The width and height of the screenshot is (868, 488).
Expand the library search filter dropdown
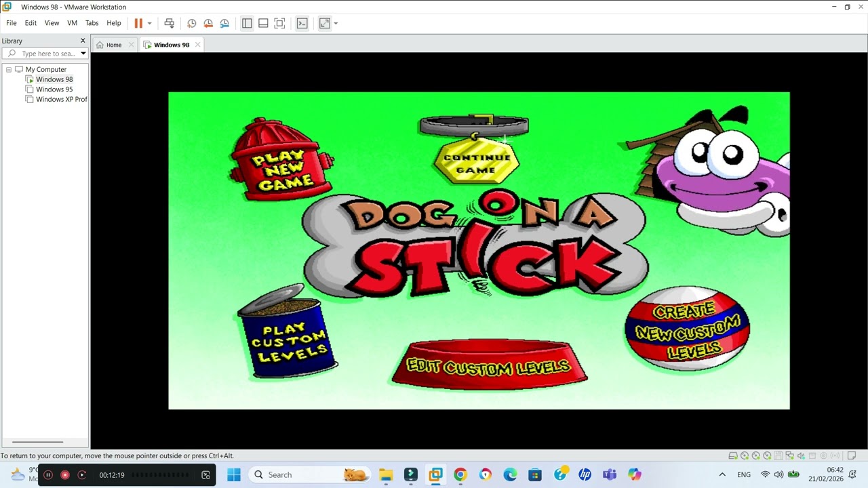pyautogui.click(x=83, y=54)
